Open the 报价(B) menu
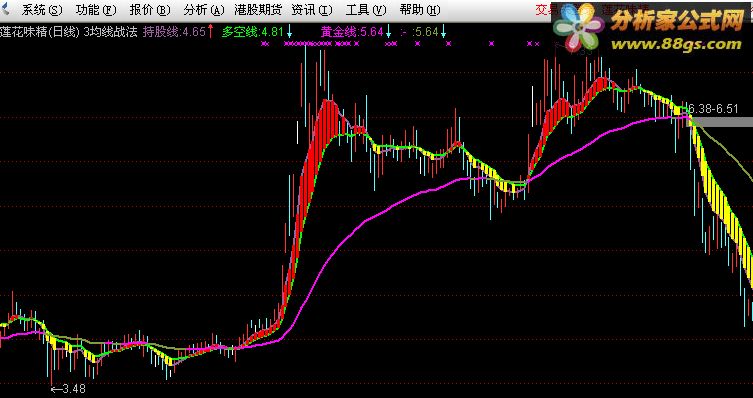 tap(150, 10)
